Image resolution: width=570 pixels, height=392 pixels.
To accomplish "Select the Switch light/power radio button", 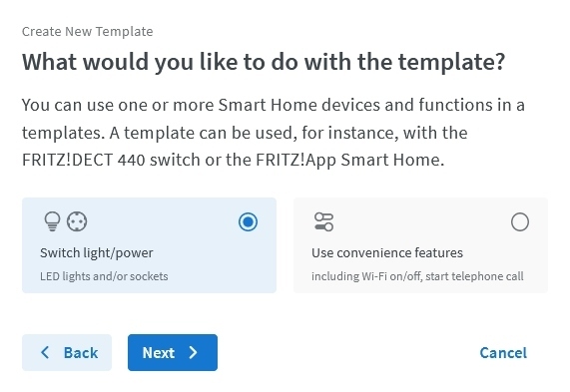I will tap(249, 221).
